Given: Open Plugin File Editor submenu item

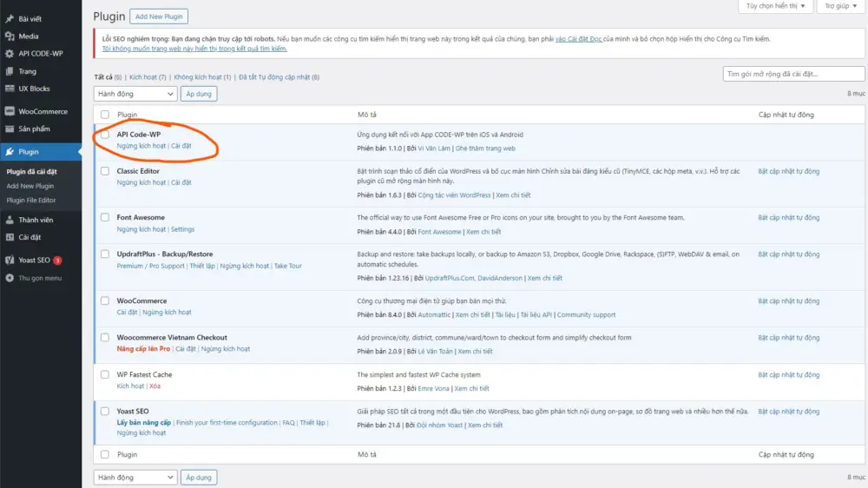Looking at the screenshot, I should click(x=31, y=201).
